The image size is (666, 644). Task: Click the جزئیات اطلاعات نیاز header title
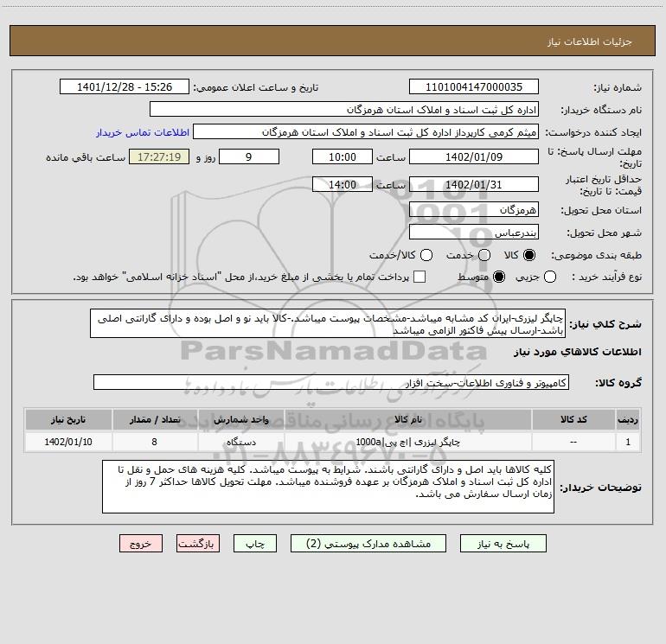tap(590, 41)
